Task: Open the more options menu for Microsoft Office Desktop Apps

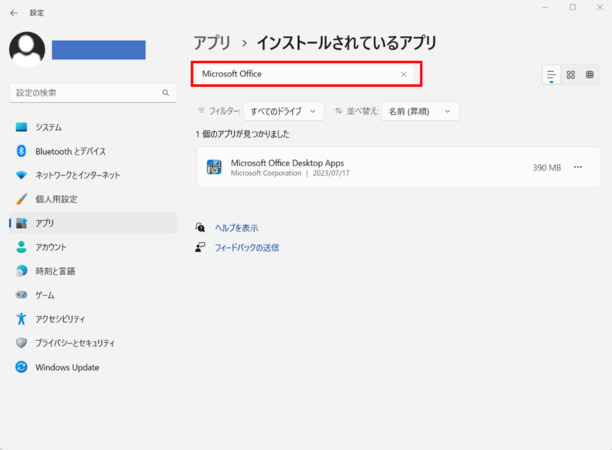Action: 578,167
